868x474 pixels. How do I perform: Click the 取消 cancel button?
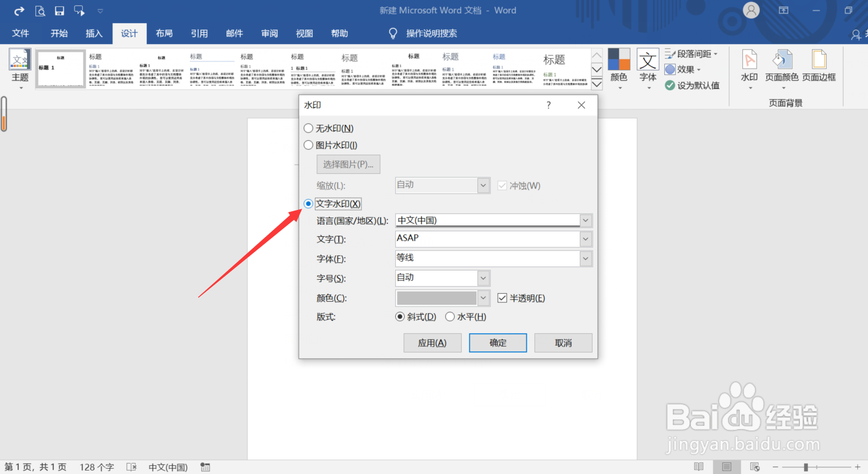[563, 343]
